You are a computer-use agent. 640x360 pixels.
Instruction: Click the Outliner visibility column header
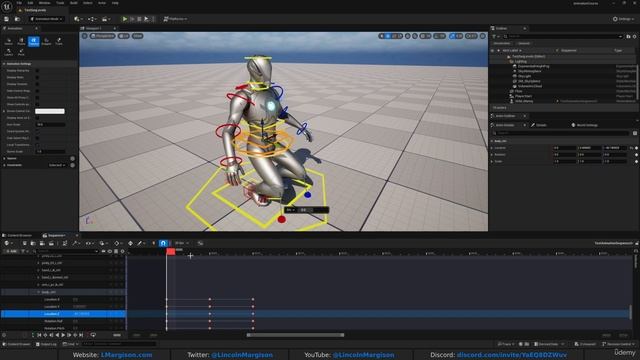click(492, 50)
